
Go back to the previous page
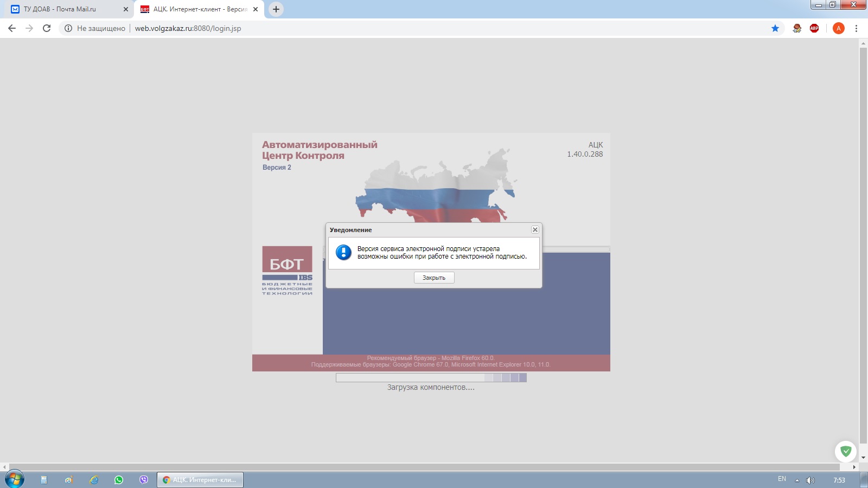pyautogui.click(x=12, y=28)
